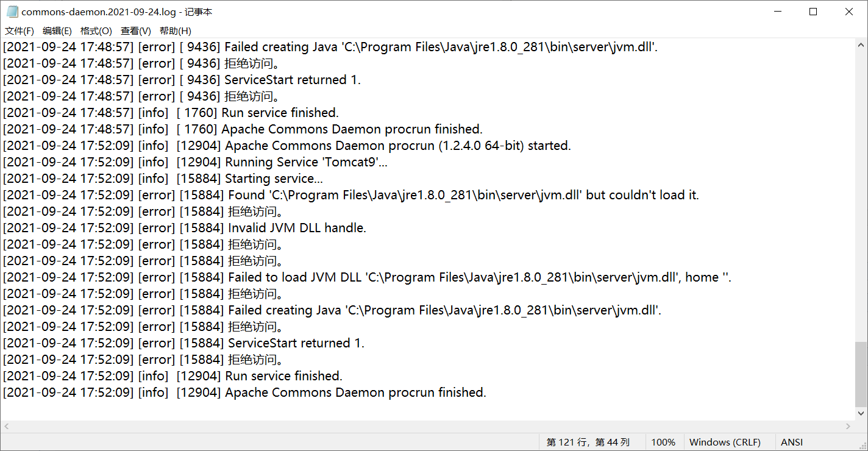Close the Notepad window
This screenshot has width=868, height=451.
coord(849,12)
